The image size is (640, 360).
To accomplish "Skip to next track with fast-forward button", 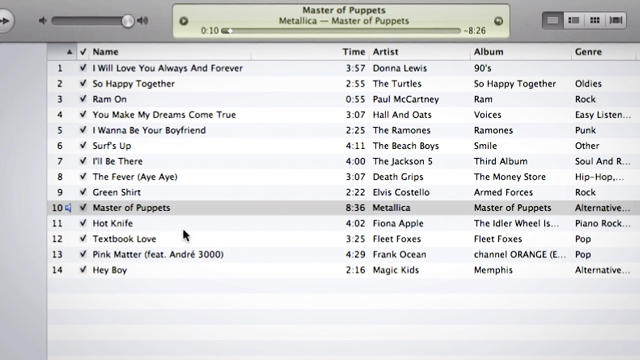I will click(x=4, y=20).
